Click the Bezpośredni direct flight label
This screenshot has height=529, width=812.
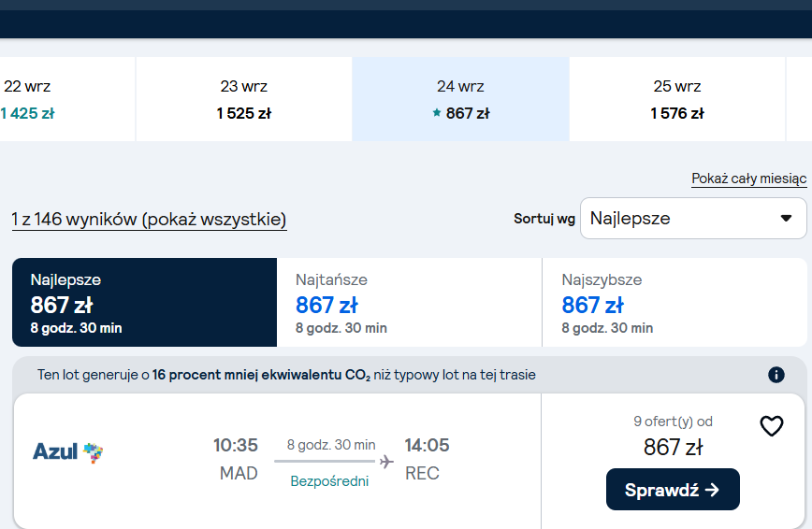[329, 481]
